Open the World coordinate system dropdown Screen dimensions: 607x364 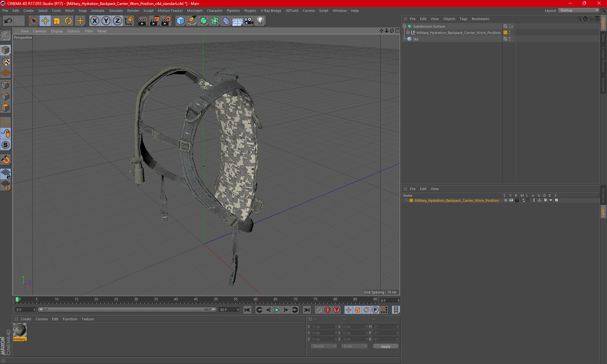(324, 346)
